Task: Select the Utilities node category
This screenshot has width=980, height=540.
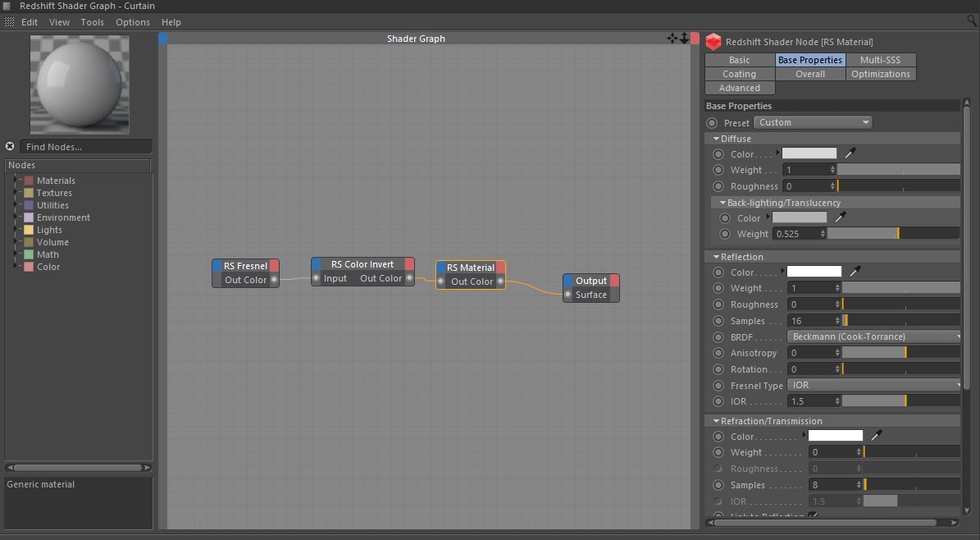Action: 52,205
